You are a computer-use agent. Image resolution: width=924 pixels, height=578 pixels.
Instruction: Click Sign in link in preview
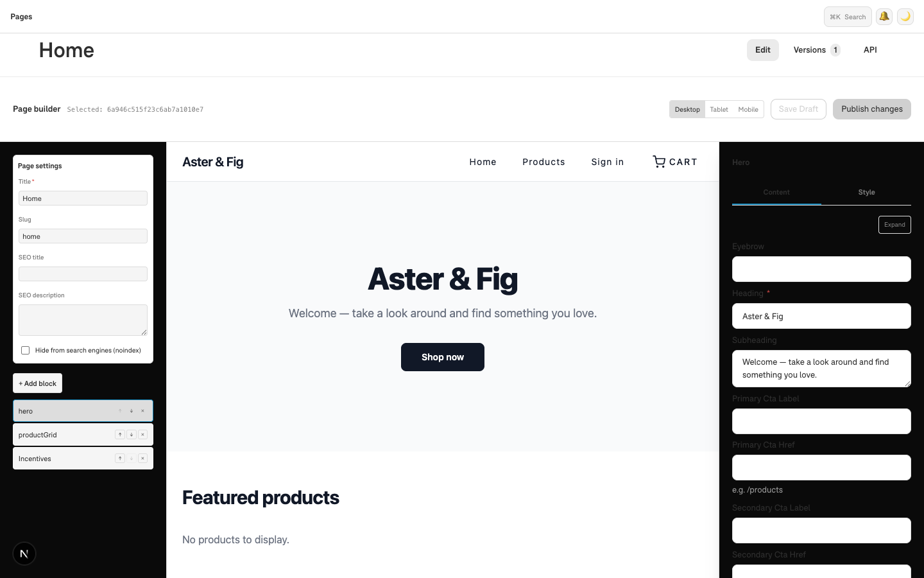(608, 162)
